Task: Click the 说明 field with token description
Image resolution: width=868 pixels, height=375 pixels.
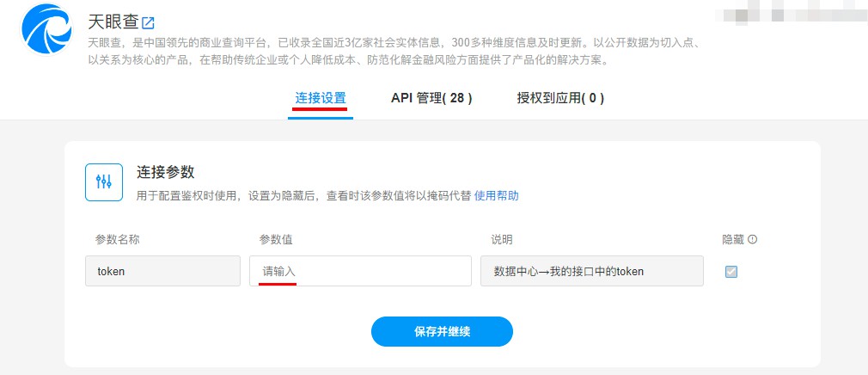Action: [x=591, y=271]
